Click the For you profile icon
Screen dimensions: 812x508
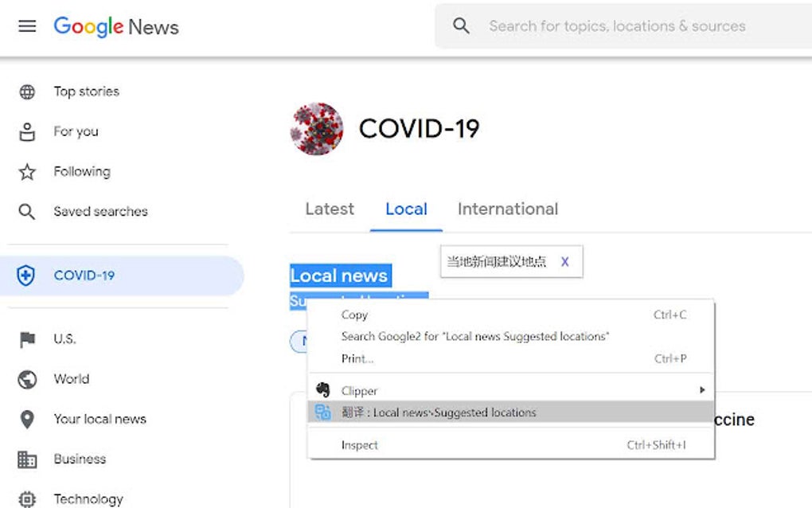26,131
